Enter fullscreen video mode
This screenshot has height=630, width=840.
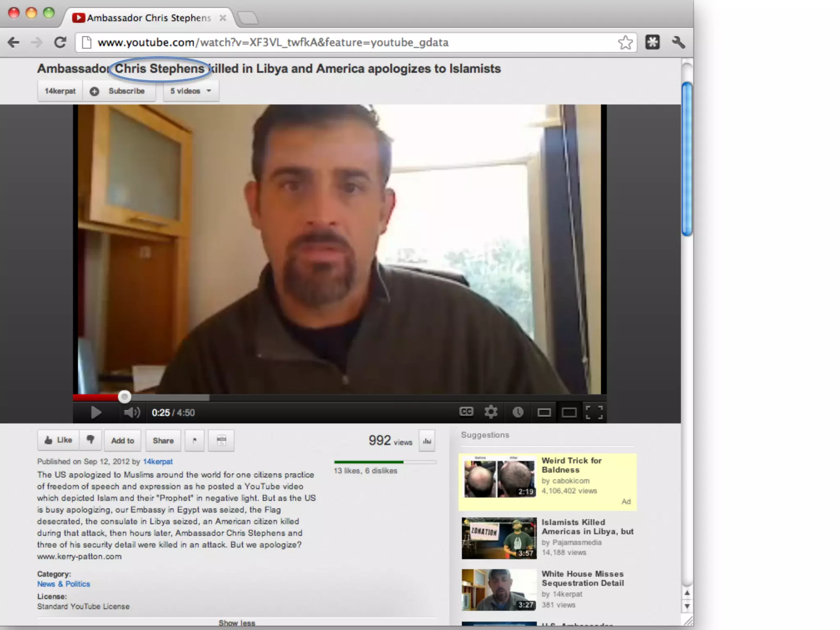coord(594,412)
